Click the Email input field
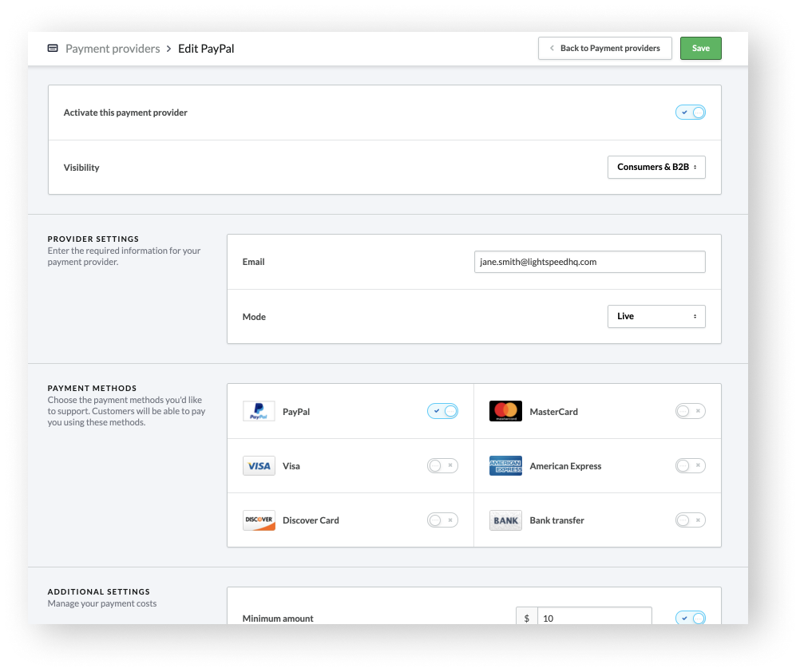Screen dimensions: 800x672 (x=589, y=262)
